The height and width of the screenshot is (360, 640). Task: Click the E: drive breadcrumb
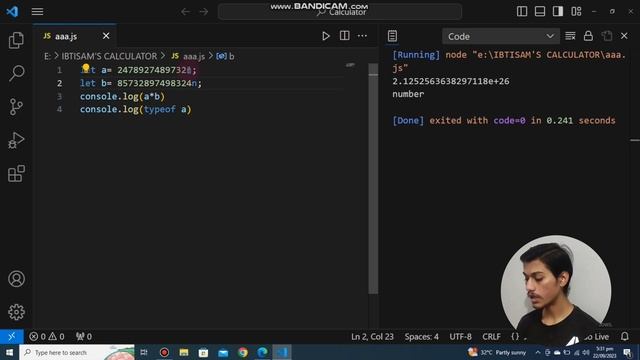coord(48,56)
